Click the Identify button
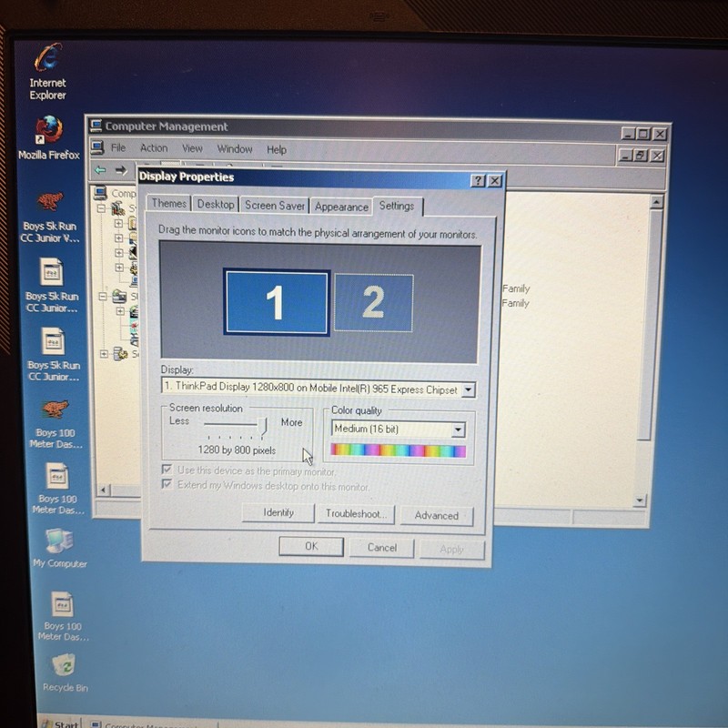The image size is (728, 728). click(x=278, y=512)
